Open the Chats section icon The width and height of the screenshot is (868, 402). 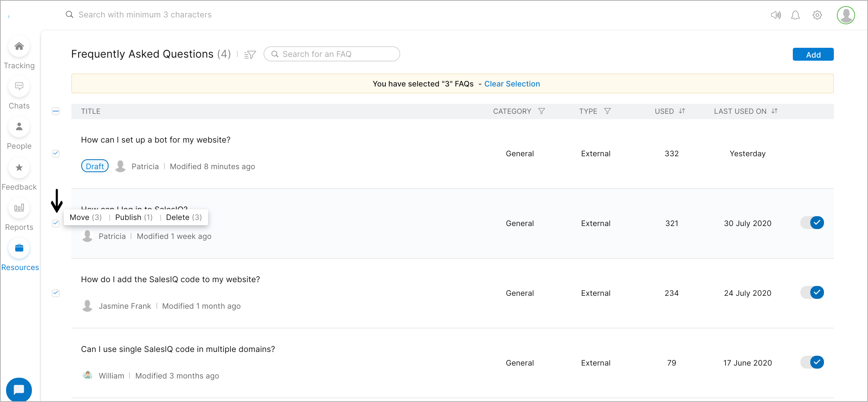click(x=19, y=86)
